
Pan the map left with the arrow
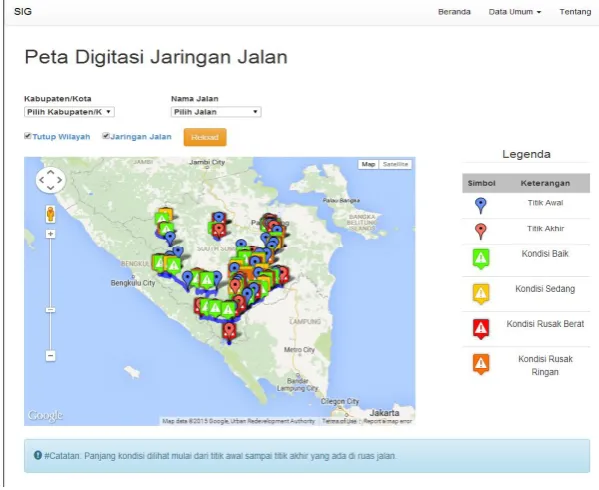click(42, 180)
